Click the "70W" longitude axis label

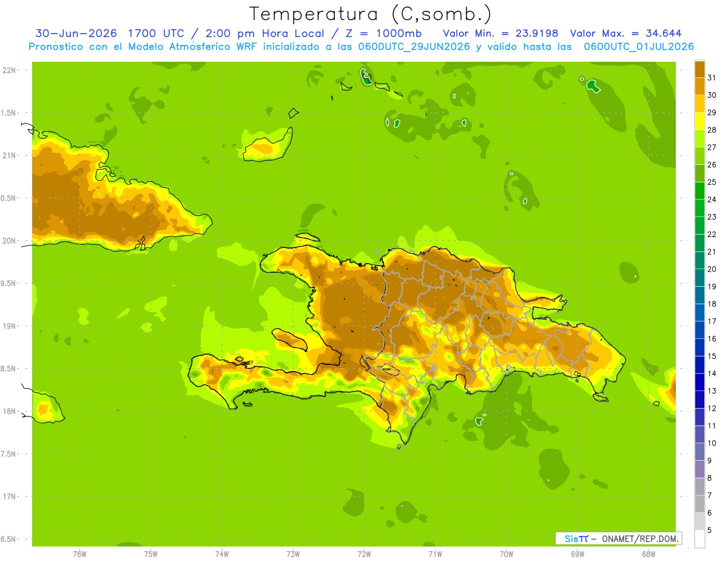point(507,554)
